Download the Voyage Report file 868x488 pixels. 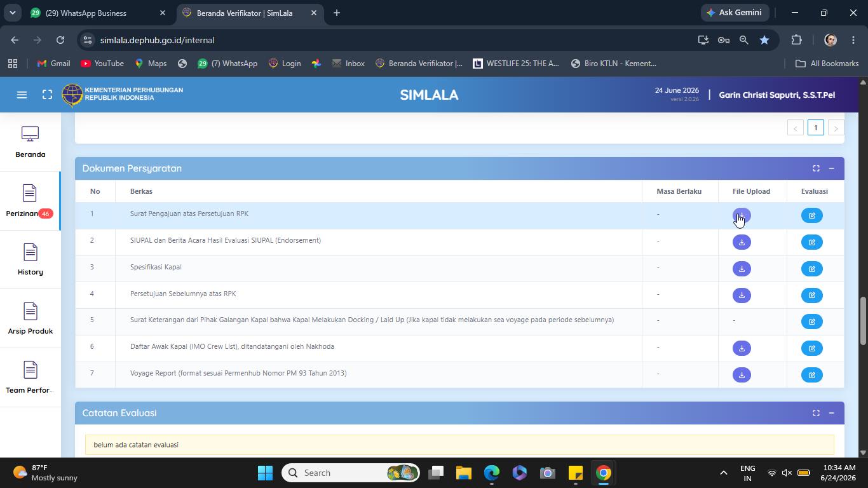742,375
